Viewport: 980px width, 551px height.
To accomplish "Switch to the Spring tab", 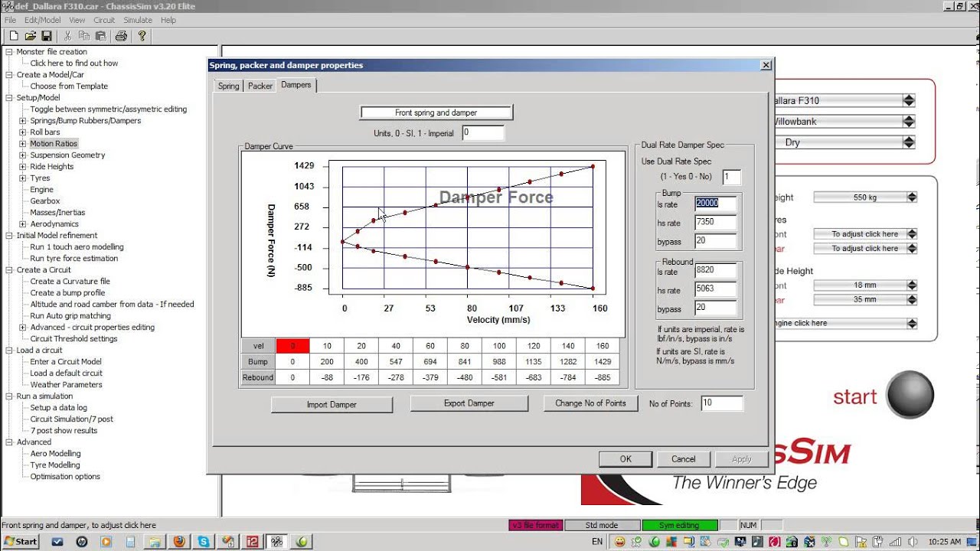I will [228, 86].
